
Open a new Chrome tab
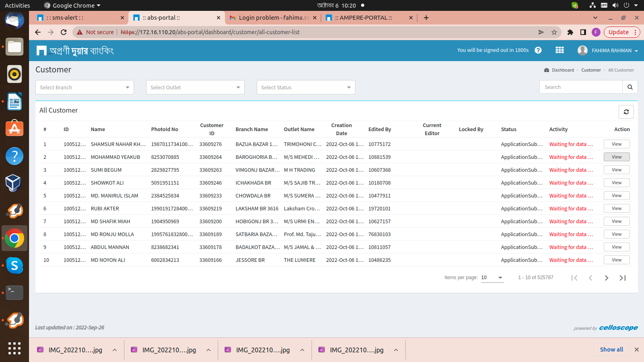click(x=426, y=18)
